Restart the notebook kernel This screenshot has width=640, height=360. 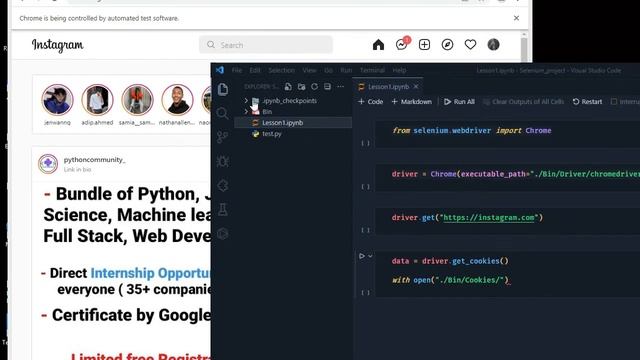[587, 102]
